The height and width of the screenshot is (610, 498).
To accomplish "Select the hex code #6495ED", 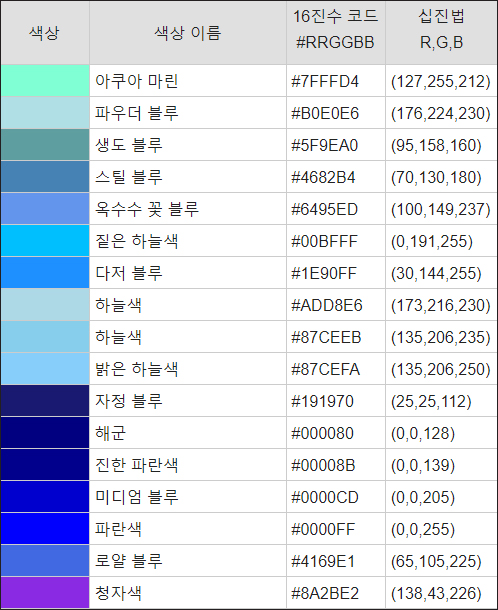I will click(324, 210).
